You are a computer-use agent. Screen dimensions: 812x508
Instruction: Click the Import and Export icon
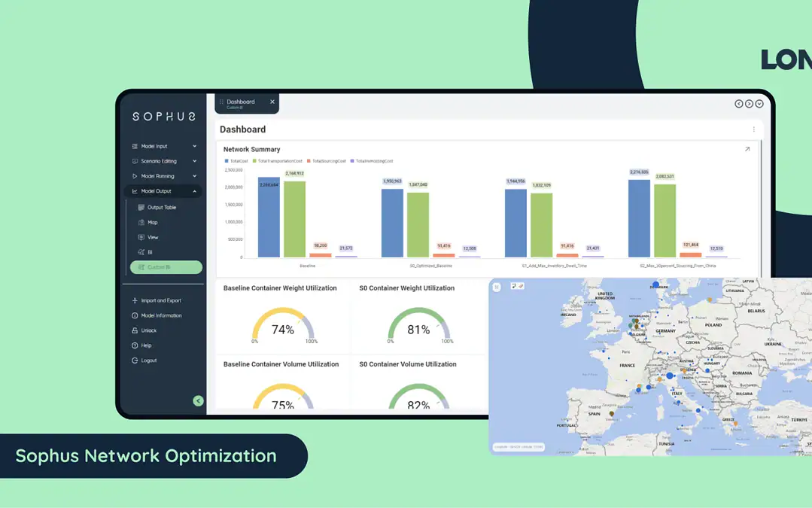(x=135, y=300)
